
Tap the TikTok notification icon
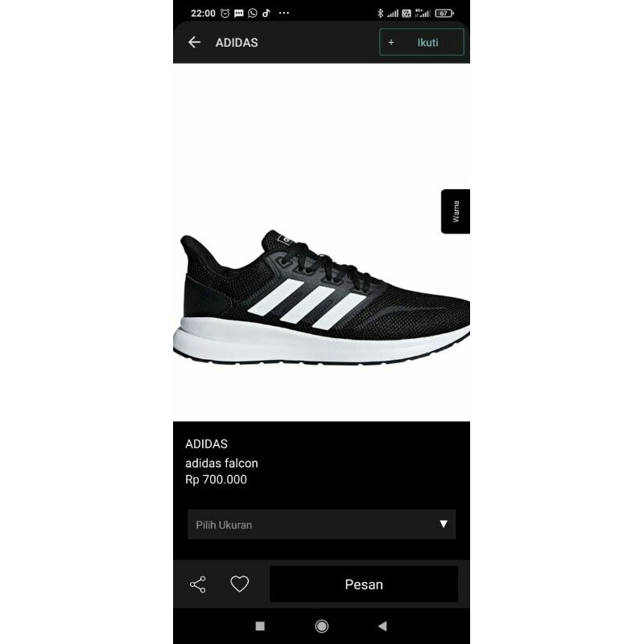click(x=266, y=13)
